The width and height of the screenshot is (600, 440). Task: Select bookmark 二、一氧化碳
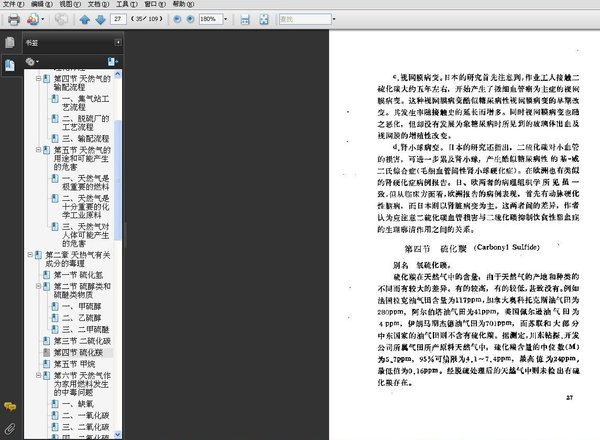click(x=86, y=415)
